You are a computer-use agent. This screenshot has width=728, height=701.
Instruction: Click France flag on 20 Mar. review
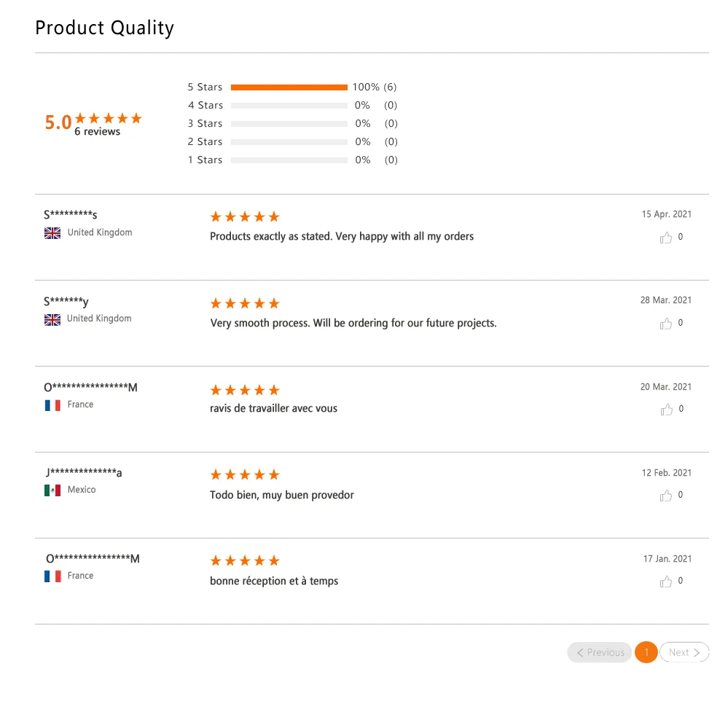52,405
